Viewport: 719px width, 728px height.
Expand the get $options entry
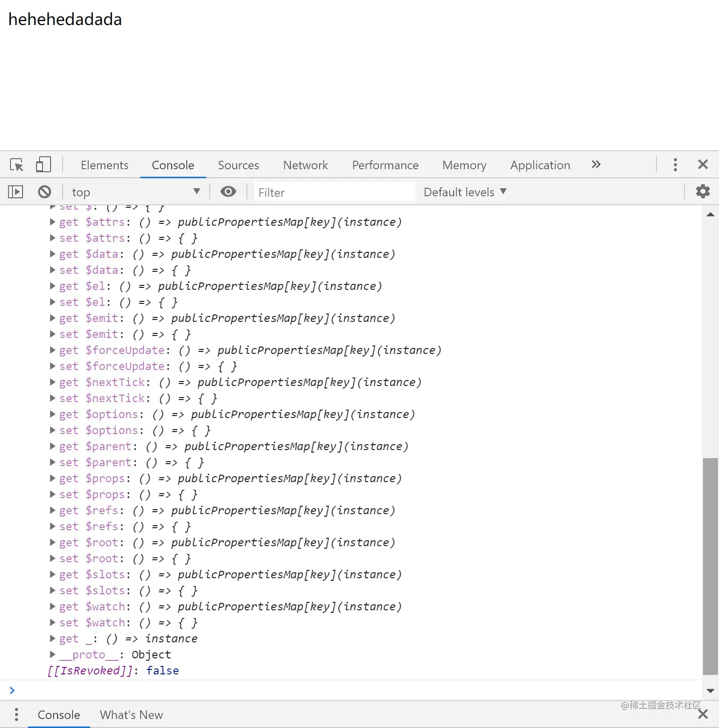tap(53, 414)
